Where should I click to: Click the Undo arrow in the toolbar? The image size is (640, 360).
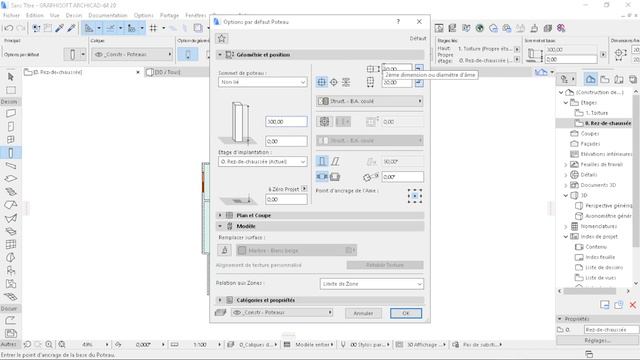(9, 28)
